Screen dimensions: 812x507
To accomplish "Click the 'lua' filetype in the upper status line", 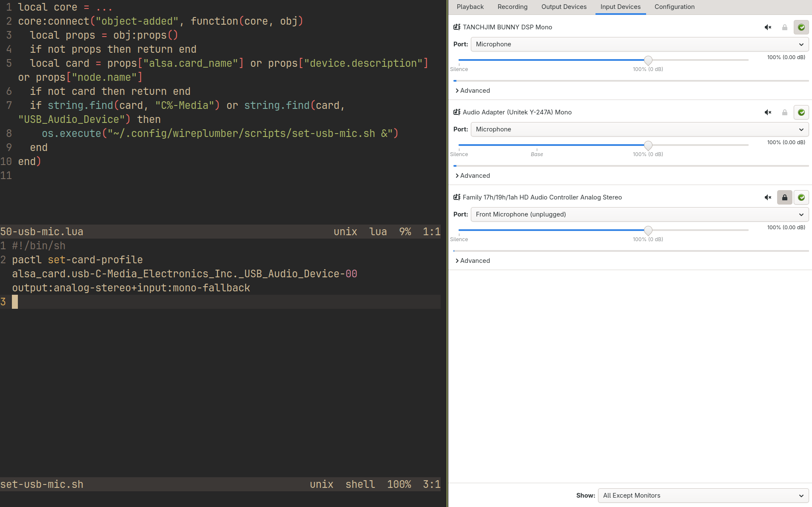I will click(378, 232).
